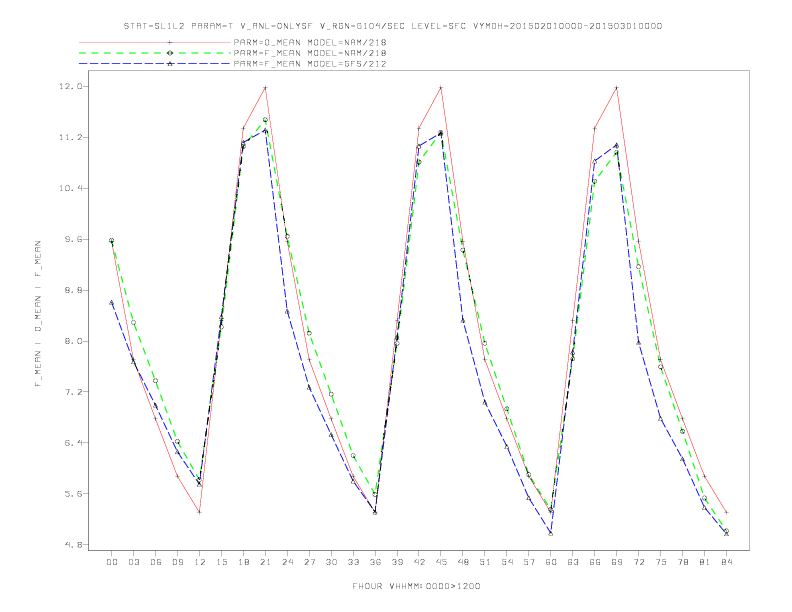Click x-axis tick label 48
792x612 pixels.
[x=463, y=562]
